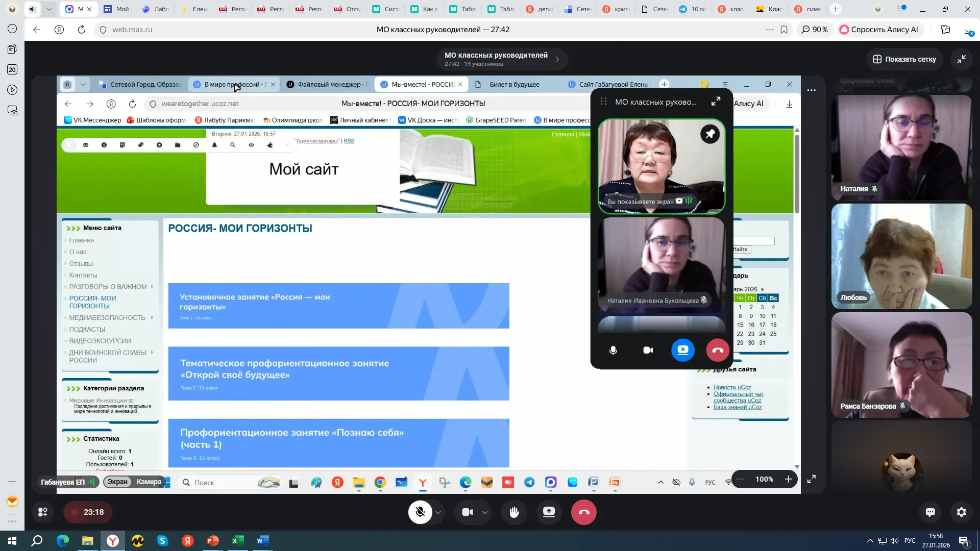
Task: Open call settings gear
Action: pyautogui.click(x=962, y=512)
